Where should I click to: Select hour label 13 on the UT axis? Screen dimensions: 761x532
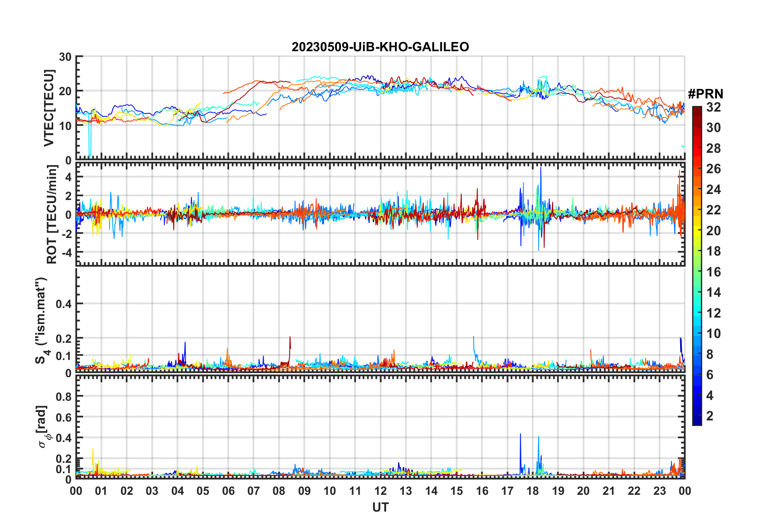pyautogui.click(x=406, y=491)
